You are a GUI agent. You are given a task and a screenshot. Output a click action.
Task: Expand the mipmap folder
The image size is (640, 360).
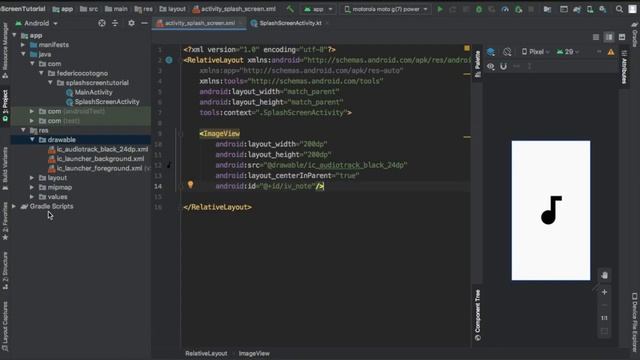pyautogui.click(x=32, y=187)
